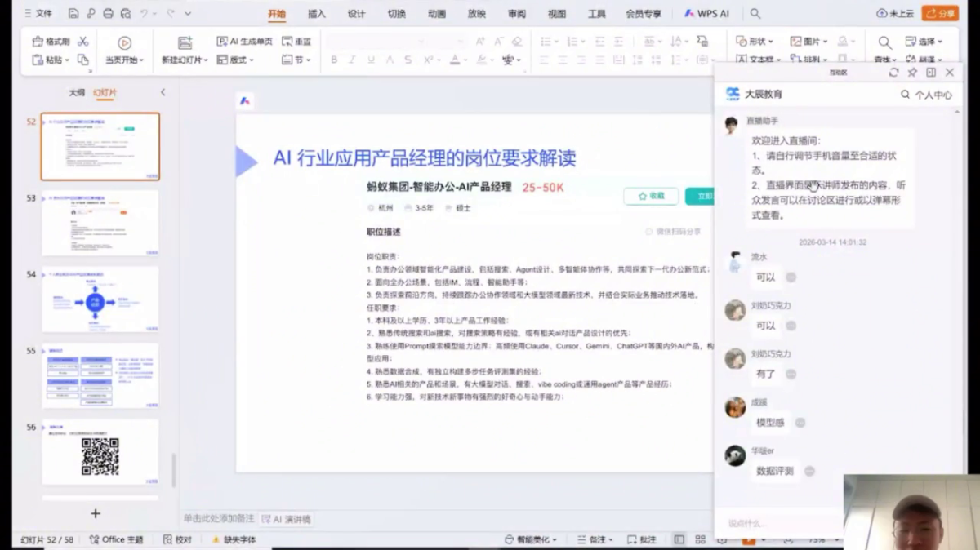Switch to the 设计 ribbon tab
The image size is (980, 550).
pos(357,14)
